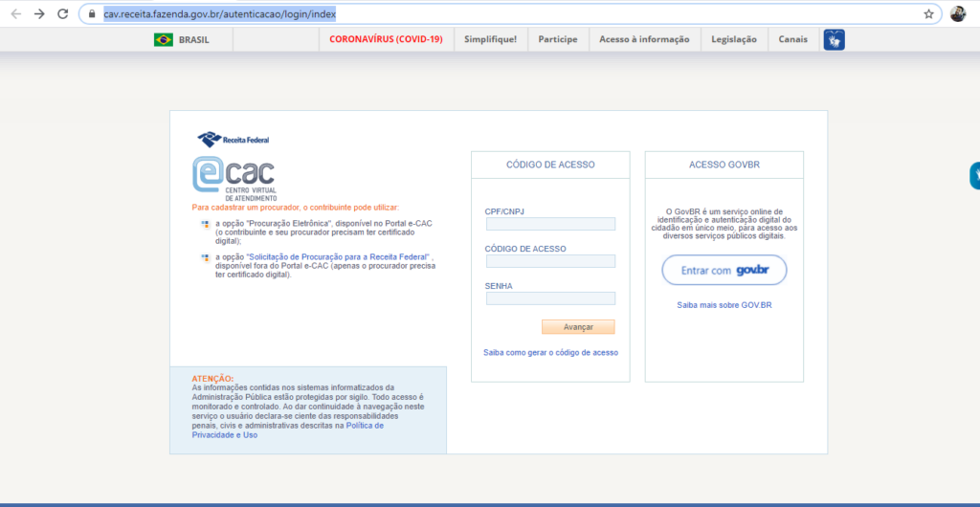Screen dimensions: 980x507
Task: Bookmark page with the star icon
Action: [928, 13]
